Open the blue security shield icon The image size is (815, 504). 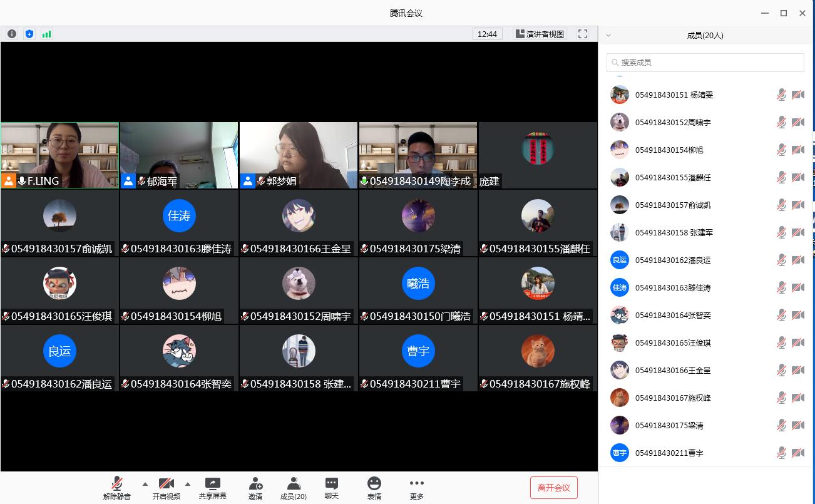pos(29,34)
